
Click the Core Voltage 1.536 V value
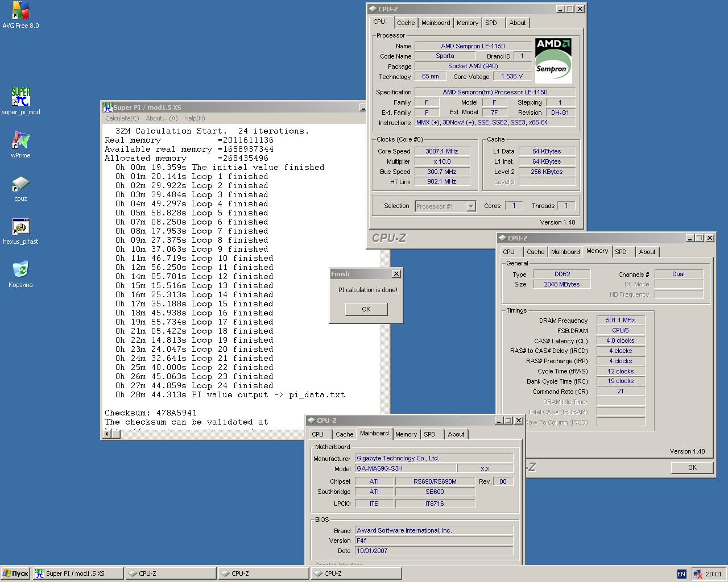point(512,76)
